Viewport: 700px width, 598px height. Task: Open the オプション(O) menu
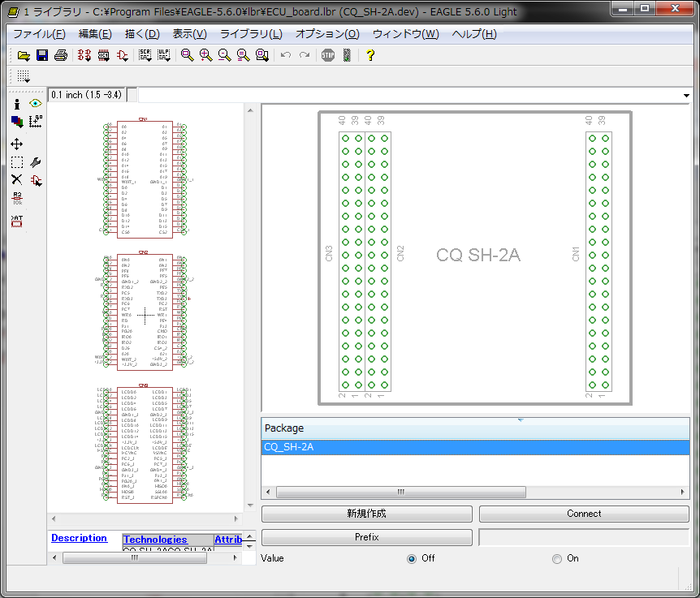click(327, 34)
